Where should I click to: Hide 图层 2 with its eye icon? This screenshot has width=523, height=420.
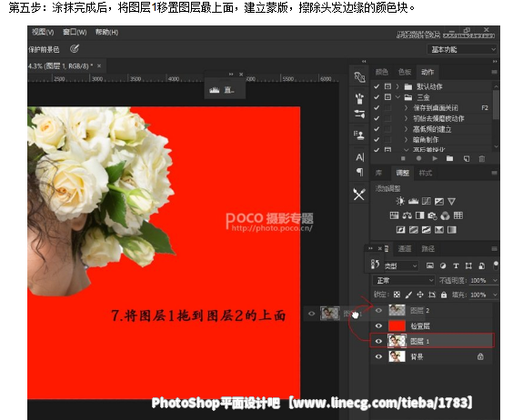pos(378,310)
